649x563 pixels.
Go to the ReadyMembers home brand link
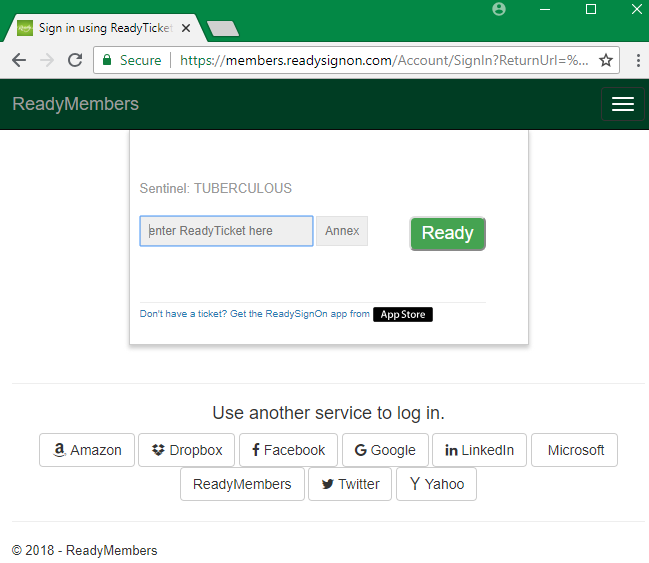coord(75,104)
